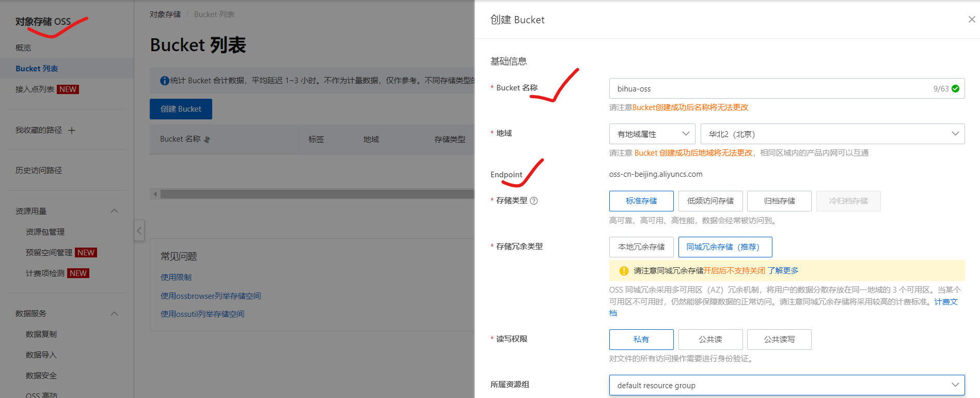Viewport: 980px width, 398px height.
Task: Click the plus icon beside 我收藏的路径
Action: point(72,130)
